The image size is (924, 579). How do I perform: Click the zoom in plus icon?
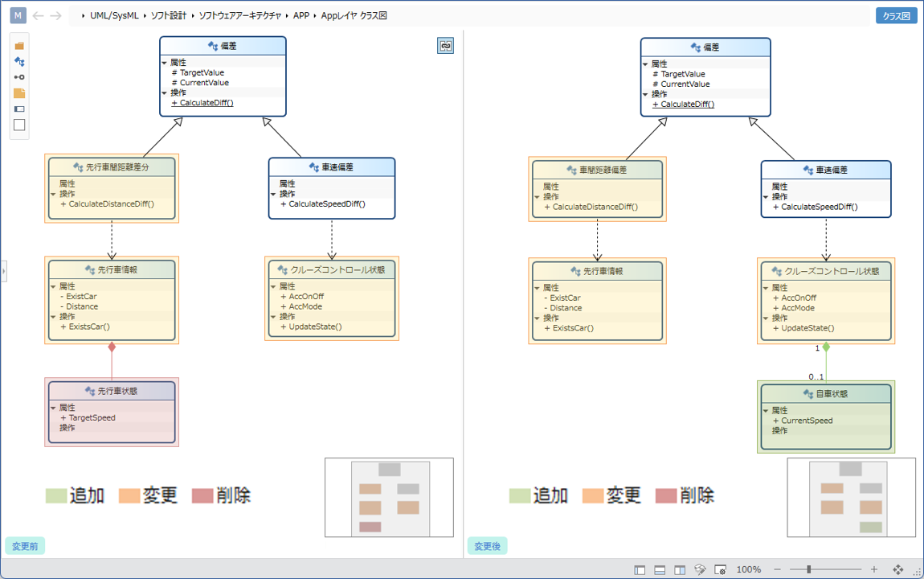(874, 569)
